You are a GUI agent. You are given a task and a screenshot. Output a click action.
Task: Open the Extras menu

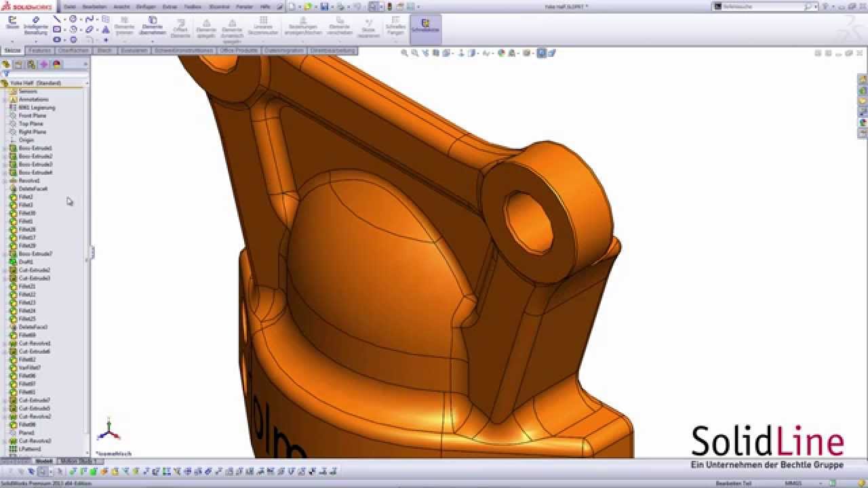tap(170, 7)
